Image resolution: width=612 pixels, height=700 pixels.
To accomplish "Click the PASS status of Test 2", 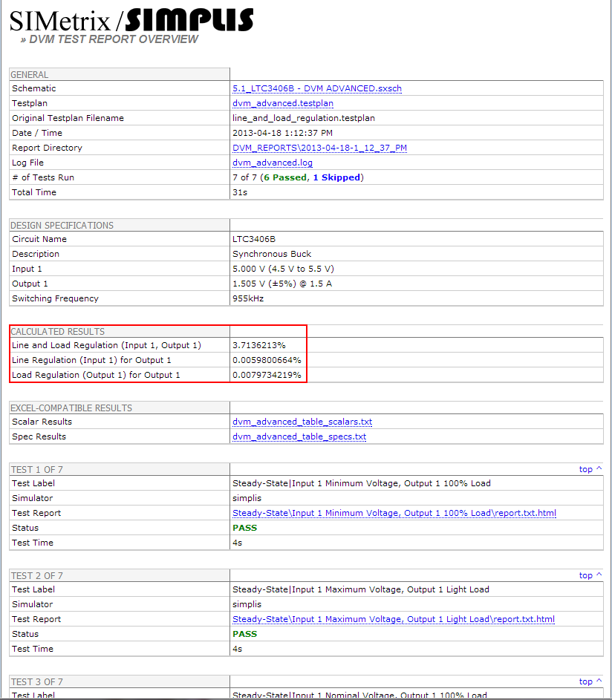I will 244,634.
